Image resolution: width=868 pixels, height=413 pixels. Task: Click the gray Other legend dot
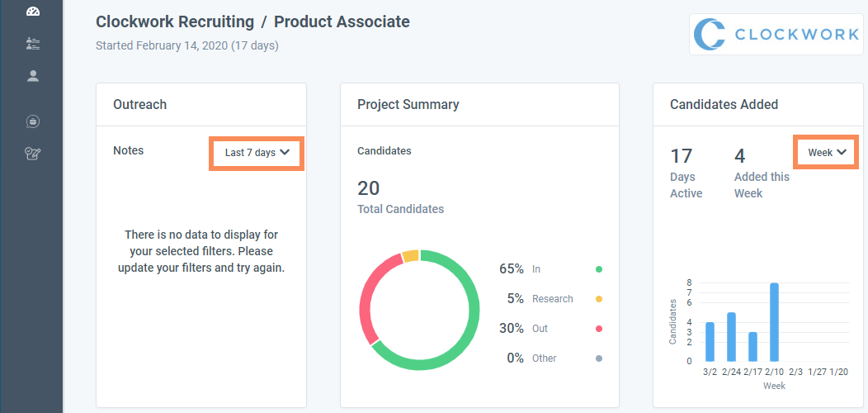point(599,358)
